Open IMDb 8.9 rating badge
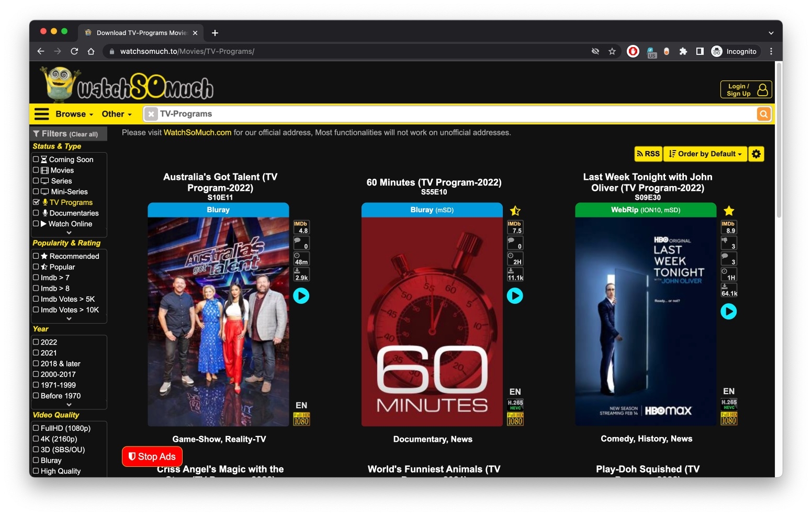This screenshot has width=812, height=516. (729, 227)
